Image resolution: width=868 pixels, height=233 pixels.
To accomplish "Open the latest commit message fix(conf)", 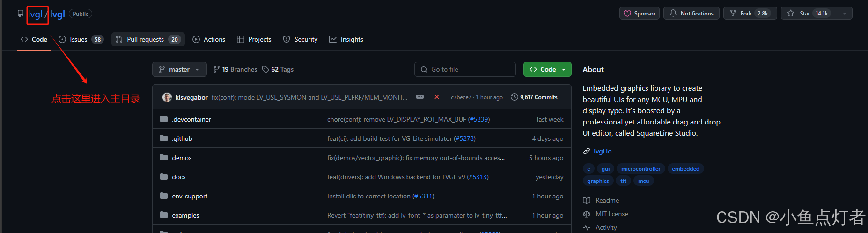I will click(309, 97).
